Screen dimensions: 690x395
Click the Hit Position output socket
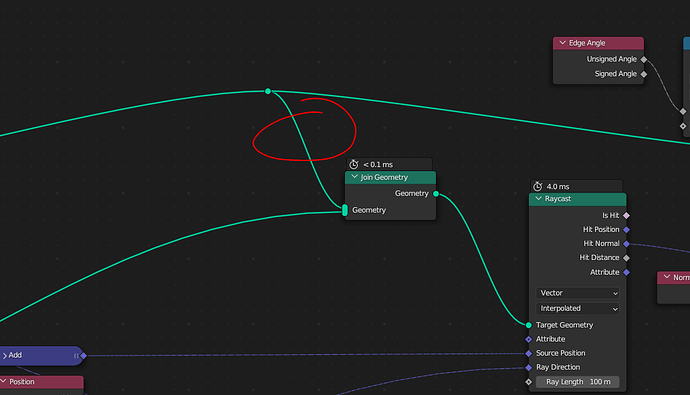pyautogui.click(x=626, y=230)
